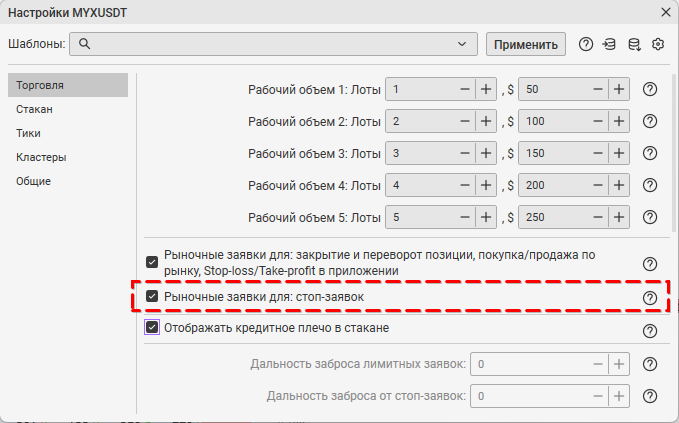679x423 pixels.
Task: Increase lots for Рабочий объем 5
Action: point(486,218)
